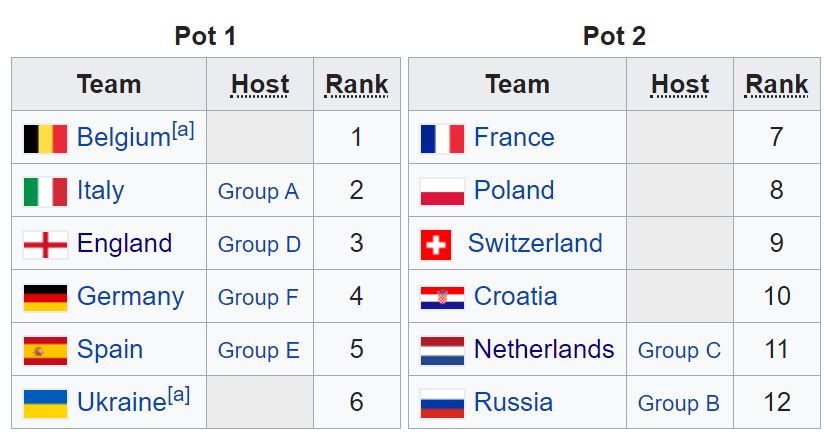Screen dimensions: 824x438
Task: Click the Pot 2 Host column header
Action: [680, 85]
